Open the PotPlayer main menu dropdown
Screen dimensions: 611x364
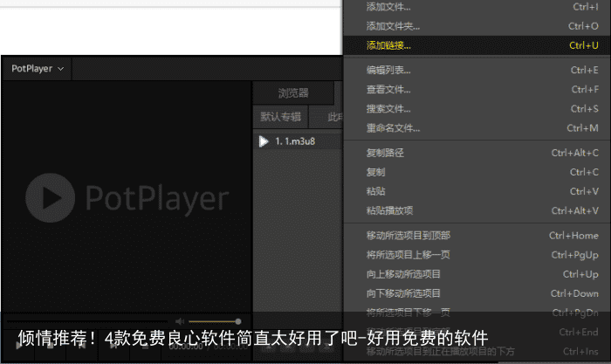38,68
